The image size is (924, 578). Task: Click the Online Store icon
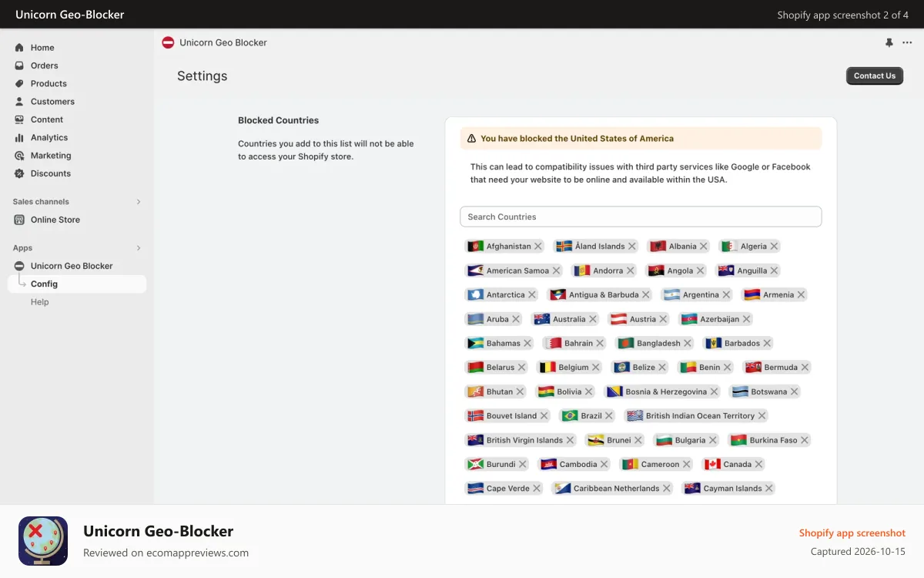[x=19, y=220]
